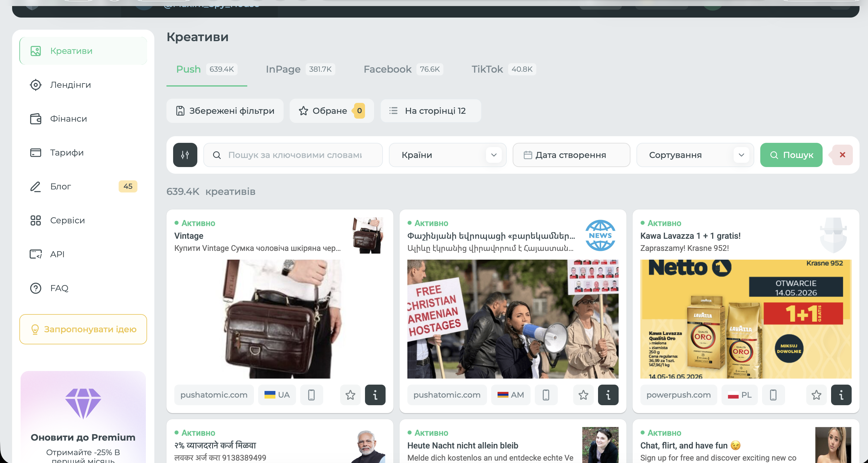Viewport: 868px width, 463px height.
Task: Click the mobile device icon on Armenian news card
Action: click(546, 395)
